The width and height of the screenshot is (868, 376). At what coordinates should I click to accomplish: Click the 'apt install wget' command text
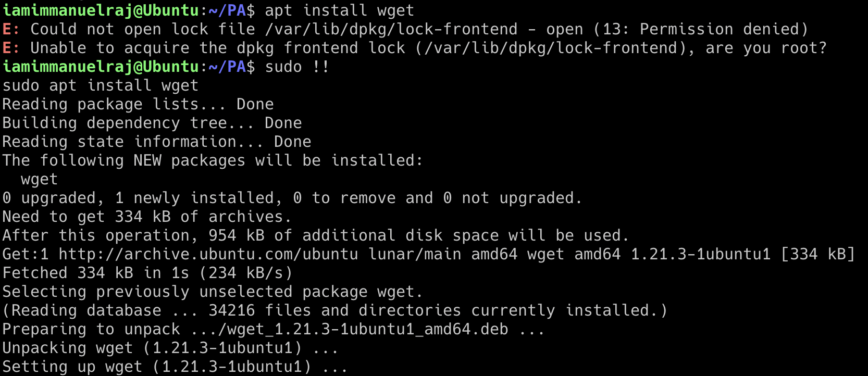pos(340,10)
